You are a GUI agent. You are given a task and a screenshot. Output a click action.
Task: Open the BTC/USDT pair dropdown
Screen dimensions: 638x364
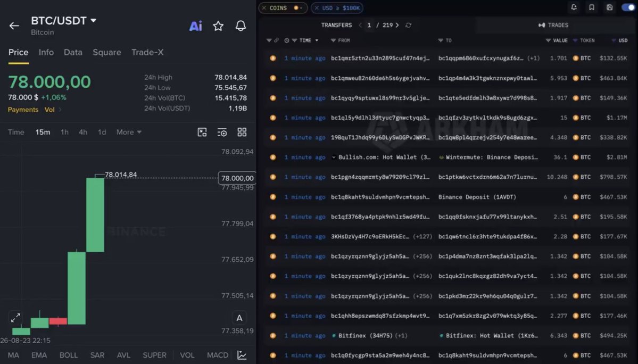[x=94, y=20]
